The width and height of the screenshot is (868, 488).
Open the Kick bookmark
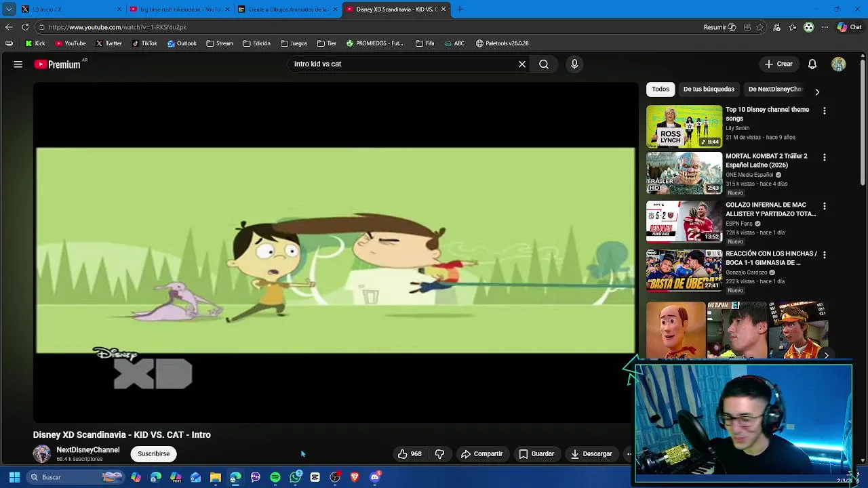[x=35, y=43]
